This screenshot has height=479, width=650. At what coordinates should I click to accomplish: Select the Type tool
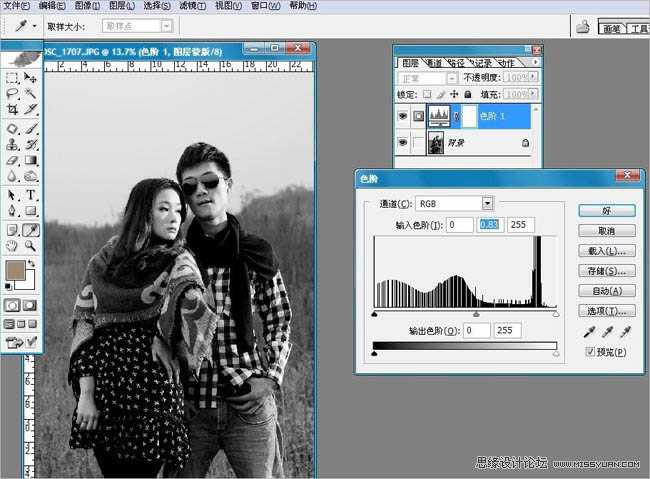coord(30,195)
